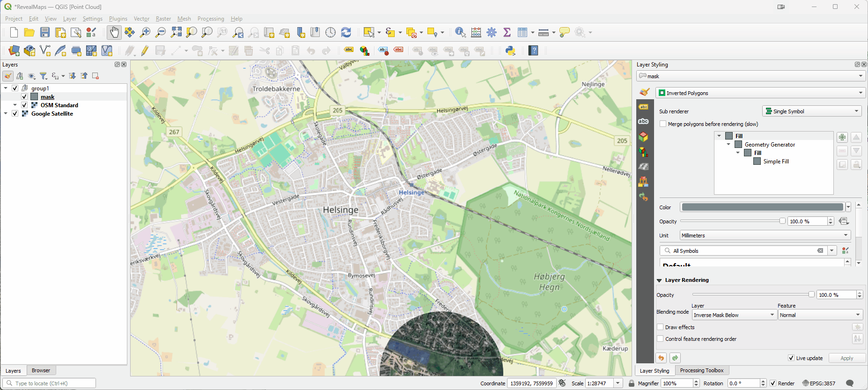Open the Field Calculator icon

tap(476, 32)
